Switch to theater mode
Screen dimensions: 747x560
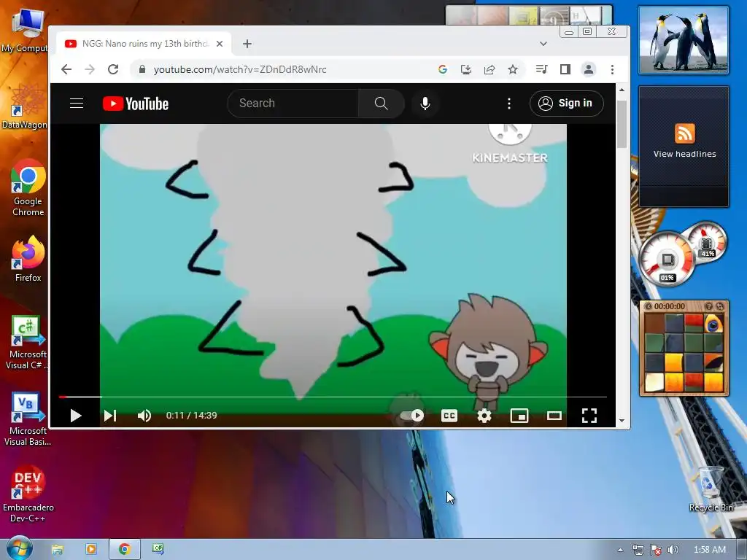554,416
